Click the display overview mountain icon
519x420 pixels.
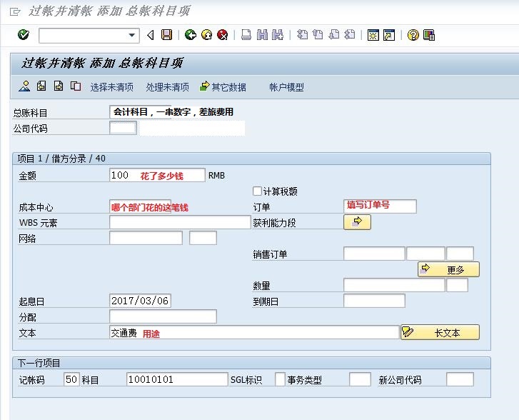24,86
